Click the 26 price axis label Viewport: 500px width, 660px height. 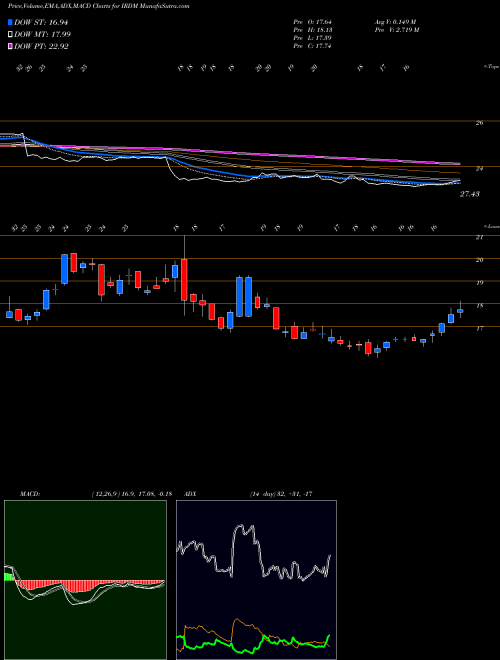click(x=479, y=123)
